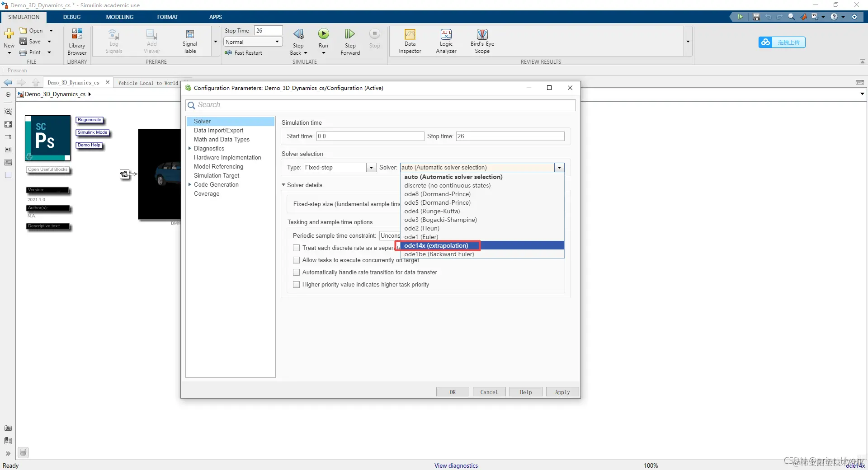Click the zoom tool in the left palette
Image resolution: width=868 pixels, height=470 pixels.
[x=8, y=112]
